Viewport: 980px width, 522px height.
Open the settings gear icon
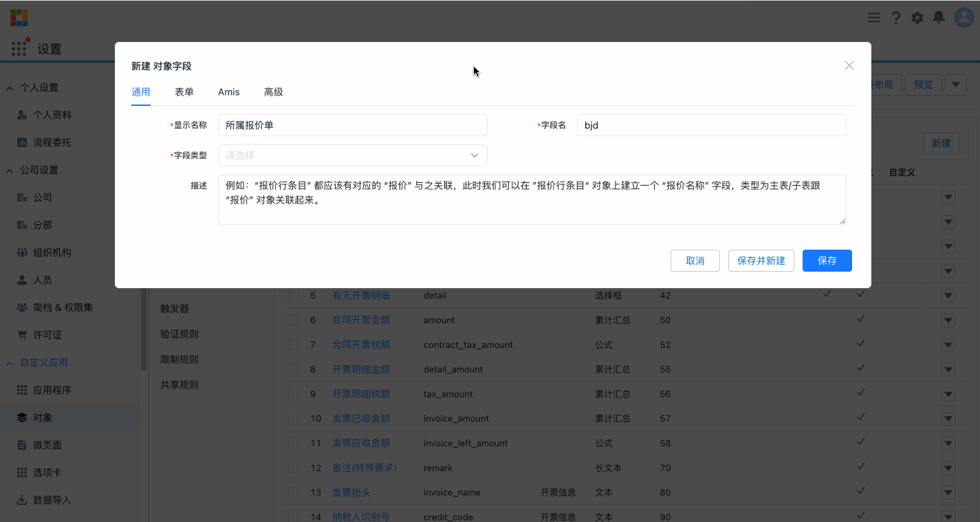tap(917, 17)
